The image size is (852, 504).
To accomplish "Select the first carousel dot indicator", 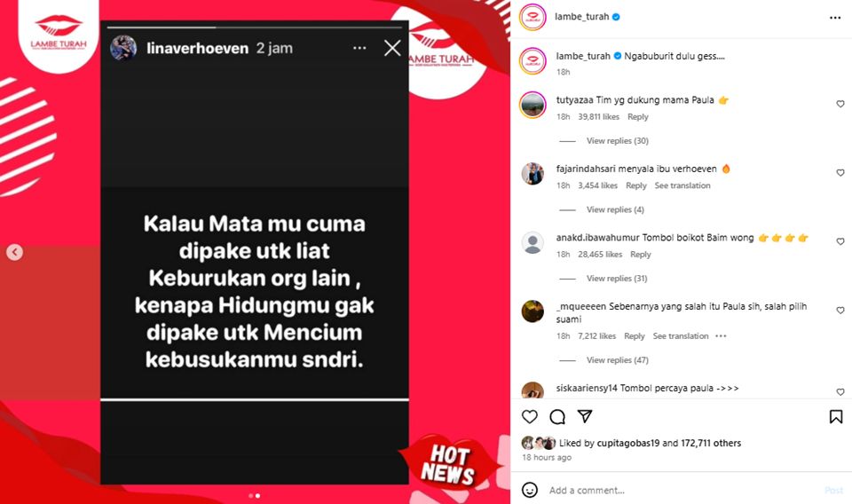I will pyautogui.click(x=250, y=496).
